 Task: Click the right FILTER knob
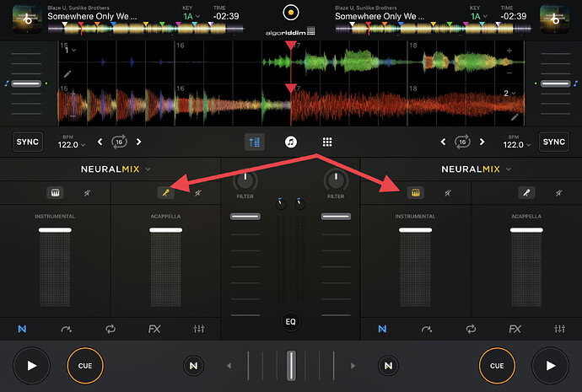336,180
